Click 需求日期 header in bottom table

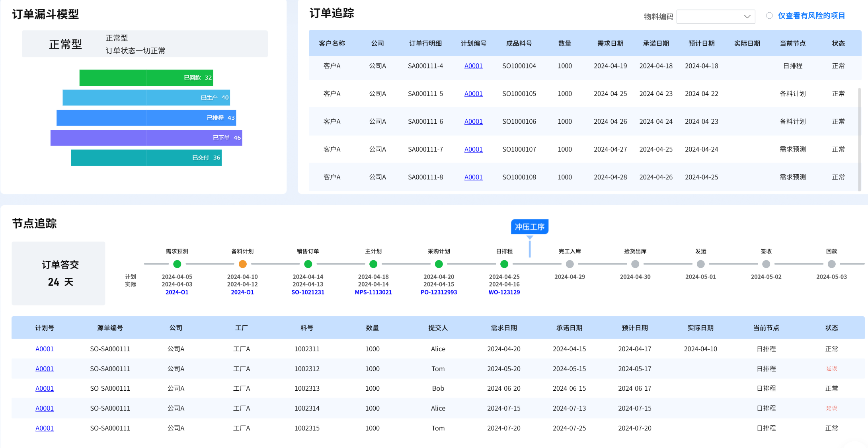pos(503,328)
